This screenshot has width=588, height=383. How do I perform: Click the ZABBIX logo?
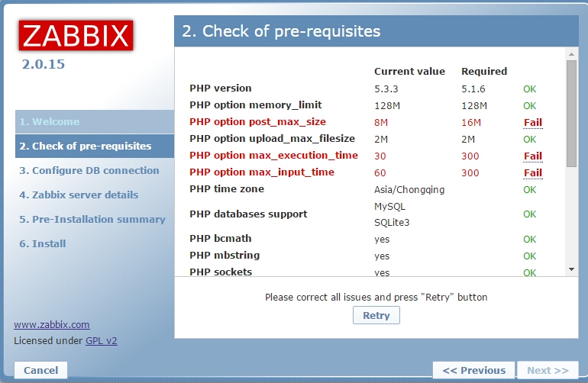(76, 36)
